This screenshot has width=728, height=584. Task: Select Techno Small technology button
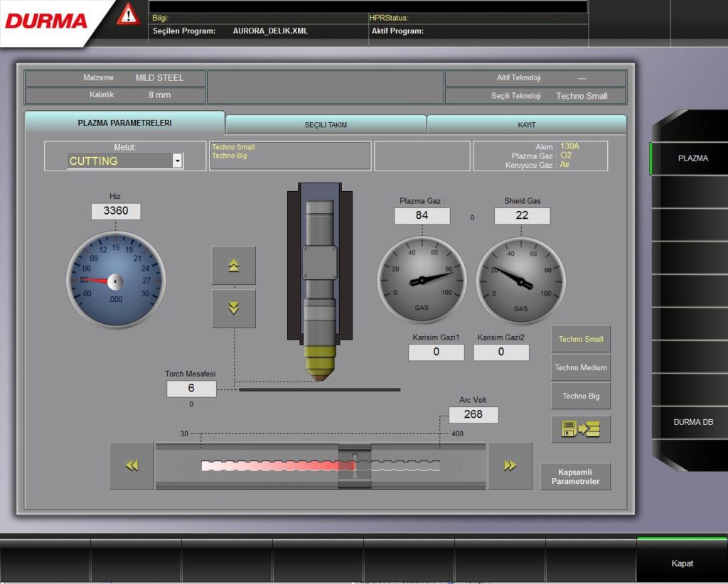(x=580, y=339)
